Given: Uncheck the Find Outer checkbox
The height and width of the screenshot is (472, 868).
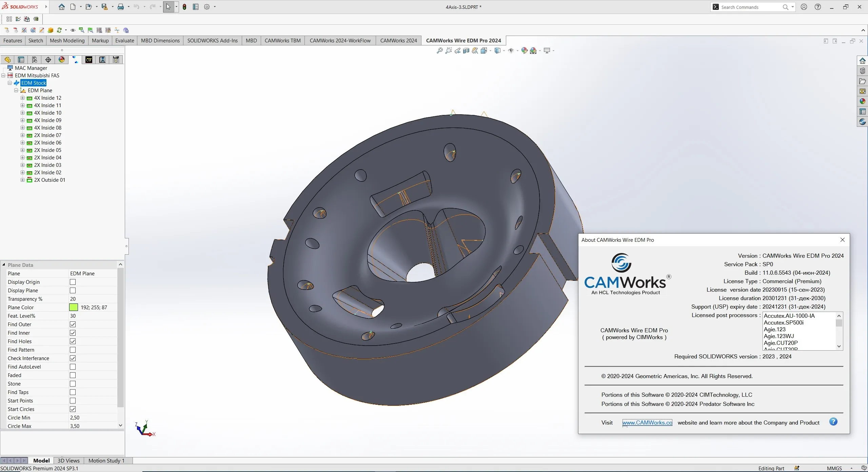Looking at the screenshot, I should point(73,324).
